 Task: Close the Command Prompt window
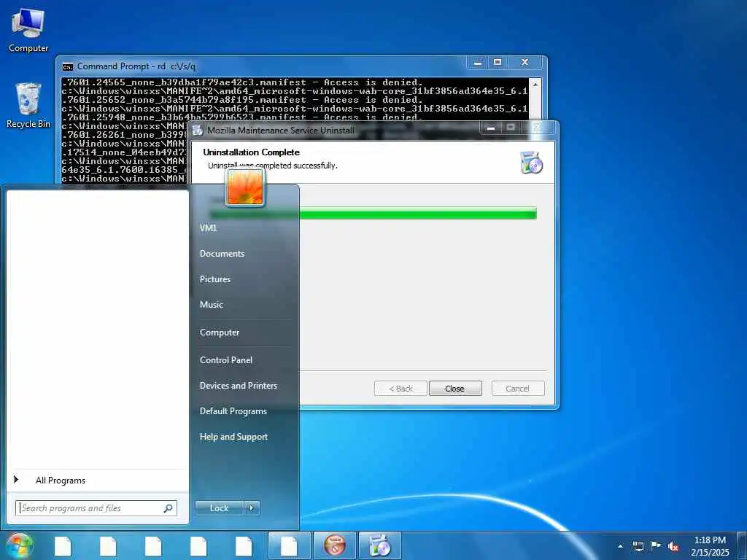click(525, 63)
